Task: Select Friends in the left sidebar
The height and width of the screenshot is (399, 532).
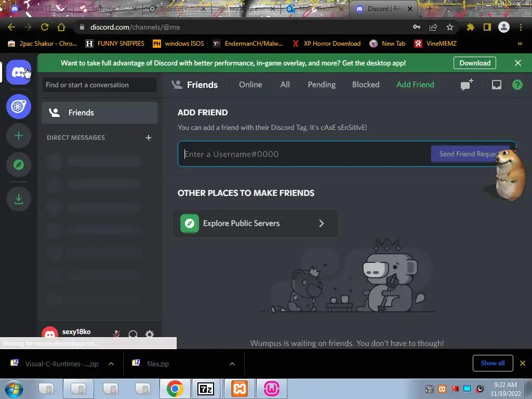Action: [x=100, y=113]
